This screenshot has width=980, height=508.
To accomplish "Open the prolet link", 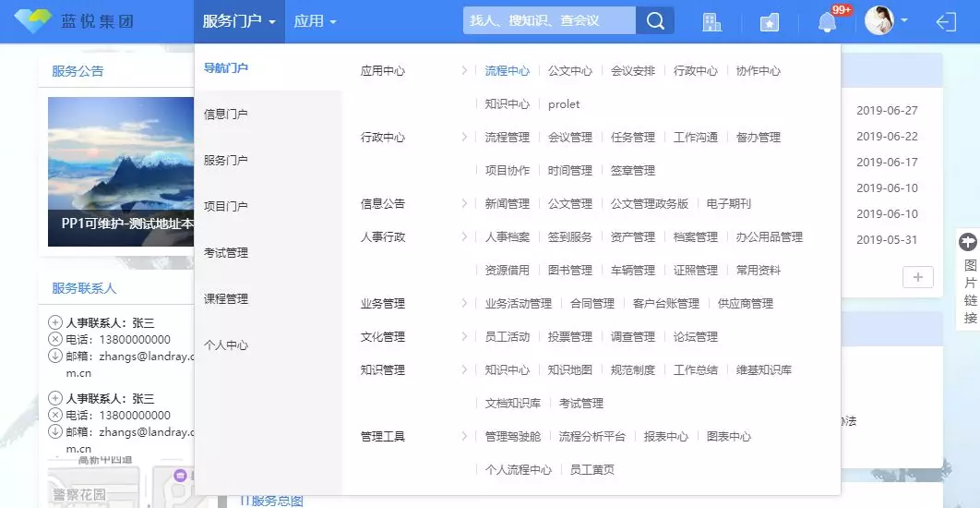I will tap(564, 104).
